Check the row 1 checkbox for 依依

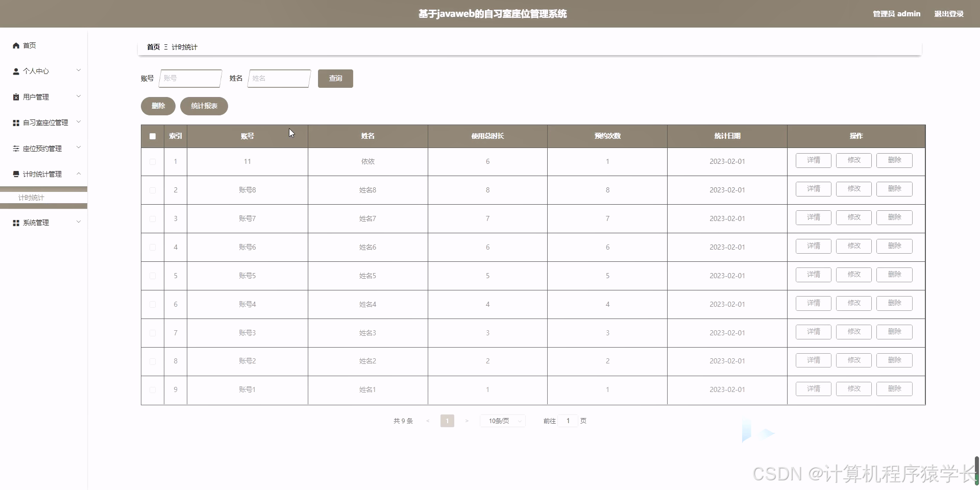pyautogui.click(x=153, y=162)
